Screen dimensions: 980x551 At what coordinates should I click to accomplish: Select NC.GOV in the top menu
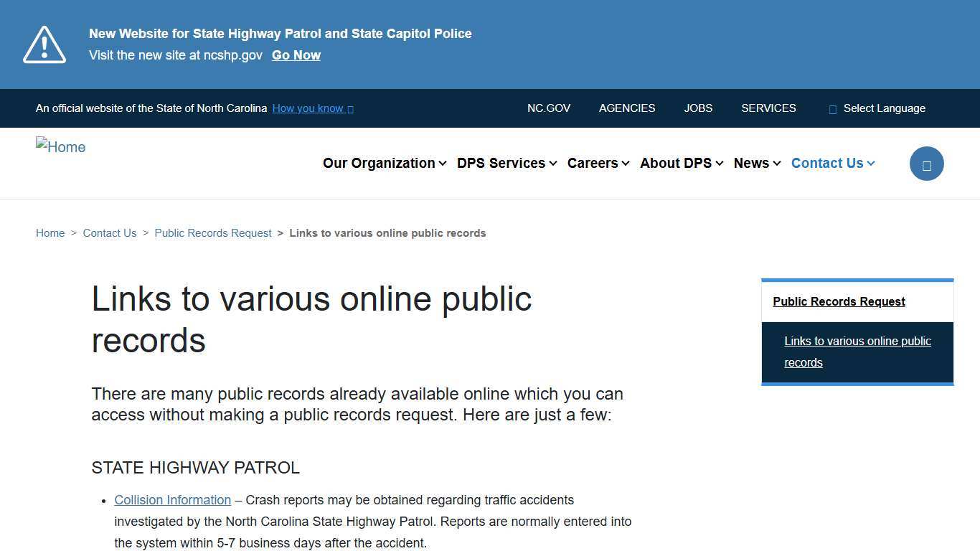click(x=549, y=108)
